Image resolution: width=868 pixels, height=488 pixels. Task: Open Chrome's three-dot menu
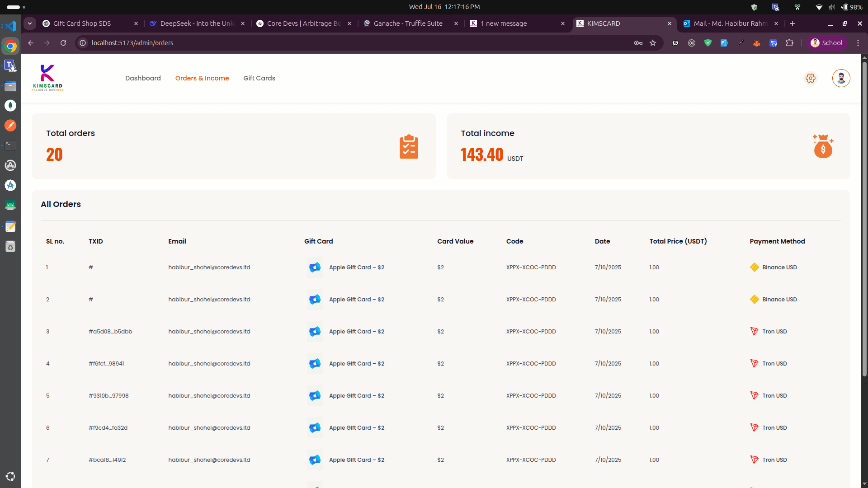pyautogui.click(x=859, y=43)
